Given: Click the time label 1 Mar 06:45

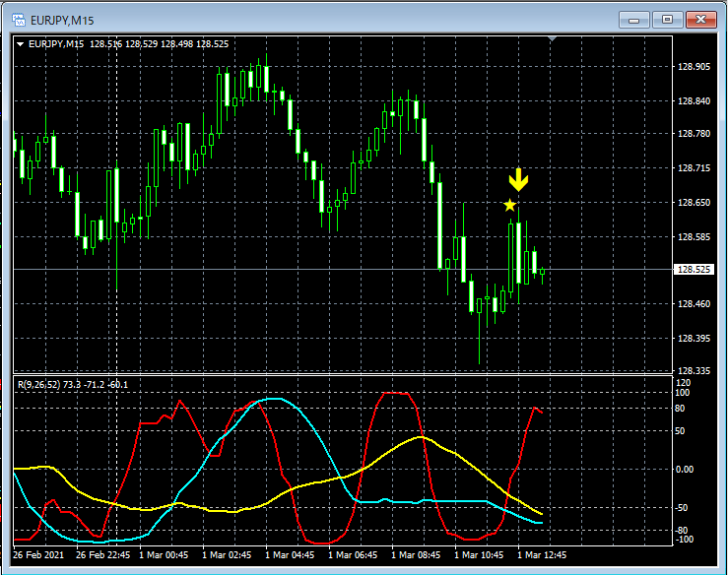Looking at the screenshot, I should [353, 555].
